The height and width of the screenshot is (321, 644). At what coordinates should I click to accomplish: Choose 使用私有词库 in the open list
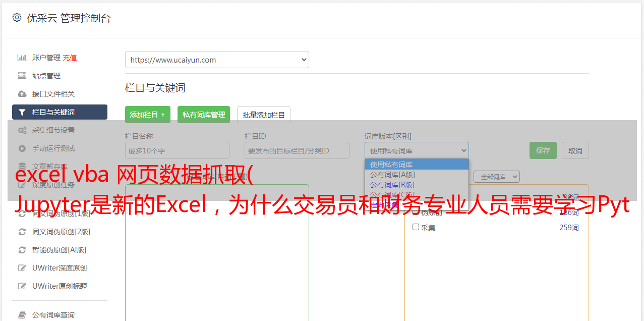coord(417,165)
